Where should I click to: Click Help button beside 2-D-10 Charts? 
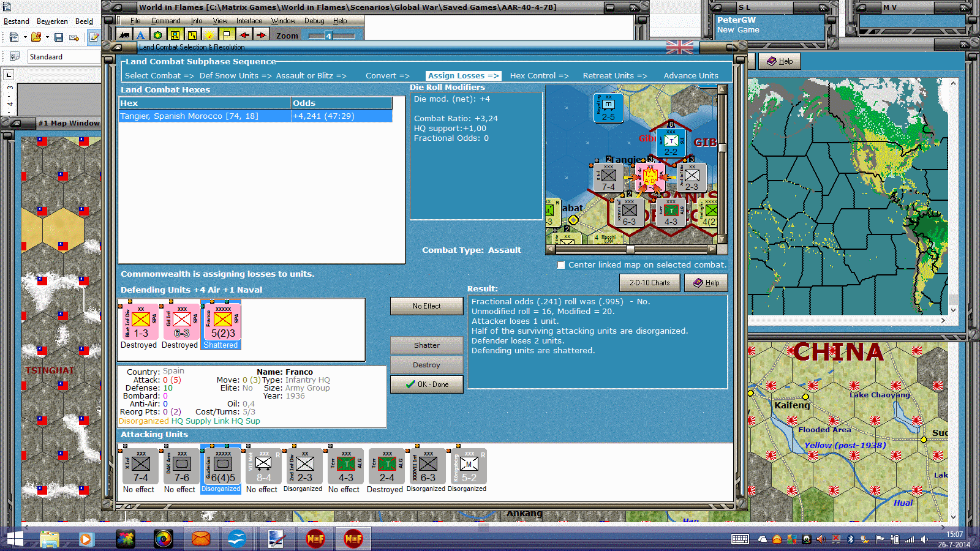coord(706,283)
